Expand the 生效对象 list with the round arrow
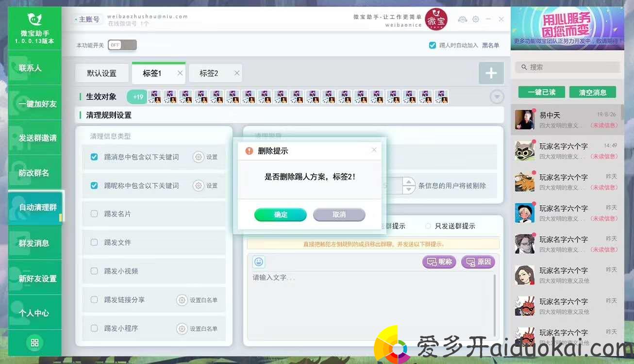The width and height of the screenshot is (634, 364). pyautogui.click(x=497, y=97)
